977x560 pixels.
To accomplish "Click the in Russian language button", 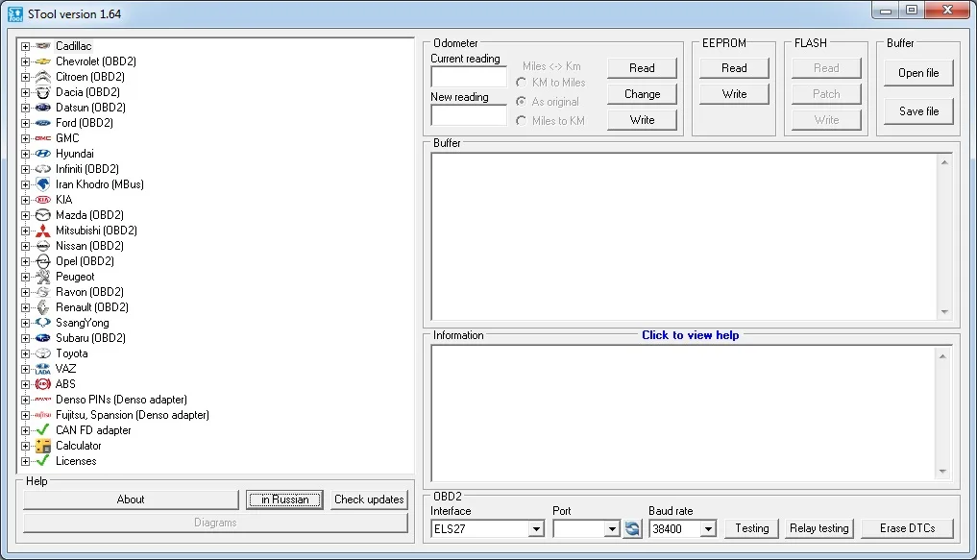I will tap(284, 499).
